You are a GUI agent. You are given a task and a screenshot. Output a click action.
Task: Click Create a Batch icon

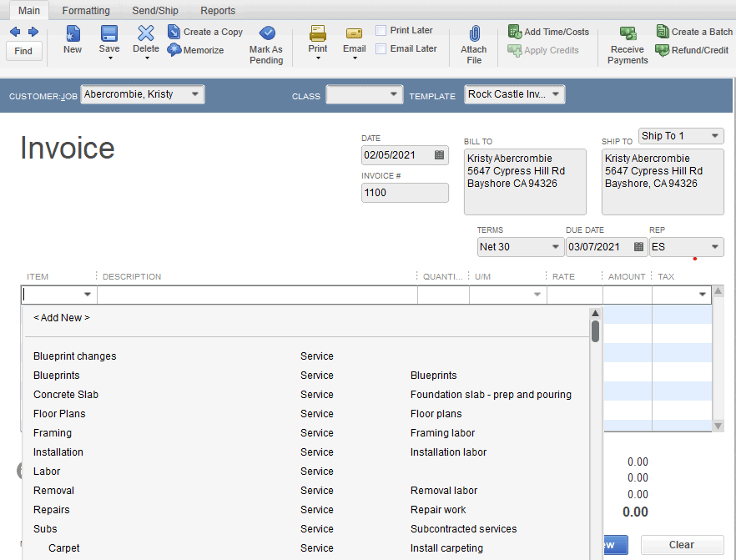point(663,32)
